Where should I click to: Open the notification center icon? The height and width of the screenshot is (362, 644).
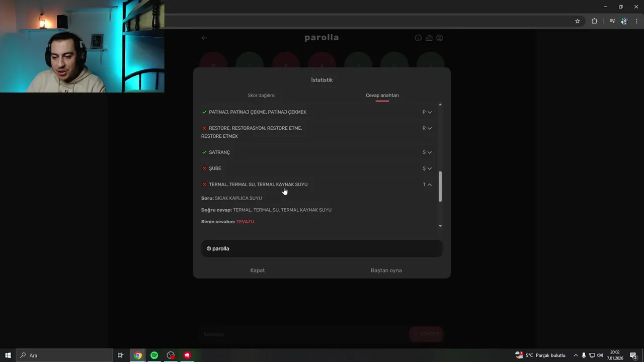[x=633, y=355]
